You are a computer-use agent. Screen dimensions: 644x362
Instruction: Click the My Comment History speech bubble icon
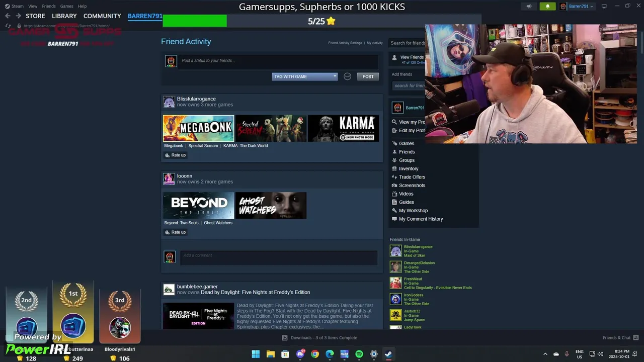394,219
